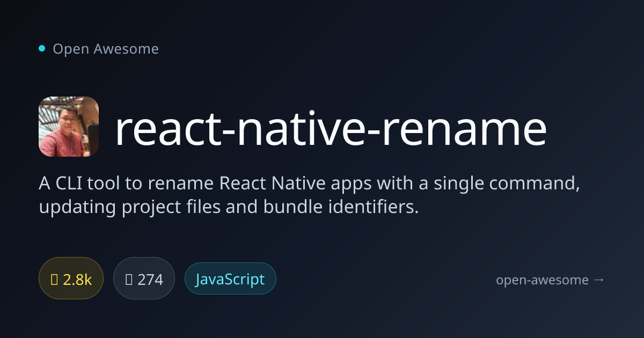Click the cyan dot beside Open Awesome
Viewport: 644px width, 338px height.
coord(42,49)
